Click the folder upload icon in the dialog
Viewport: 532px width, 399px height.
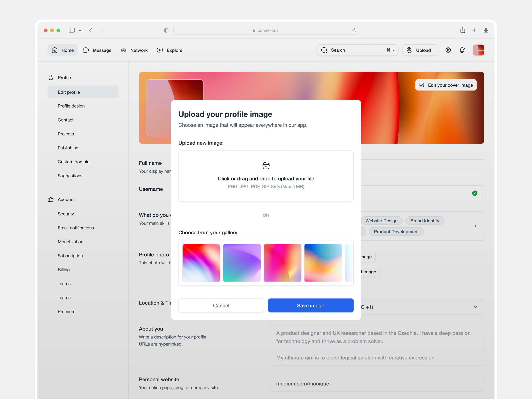(266, 165)
